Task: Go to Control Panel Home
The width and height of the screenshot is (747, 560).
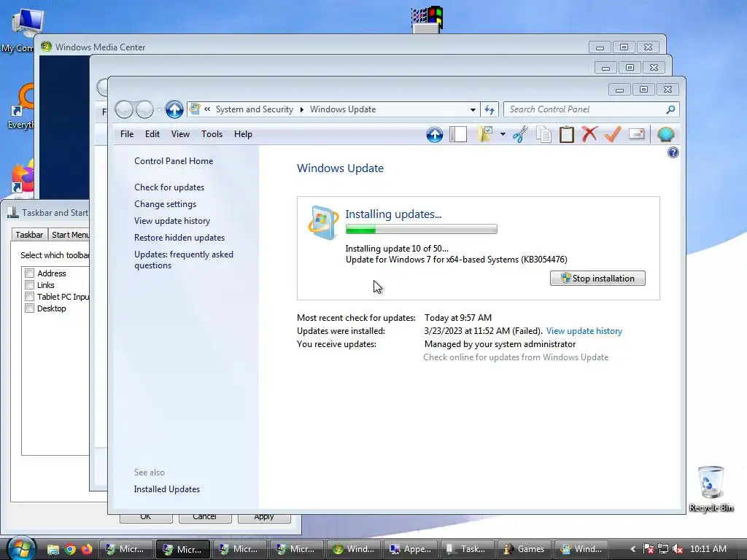Action: (x=174, y=161)
